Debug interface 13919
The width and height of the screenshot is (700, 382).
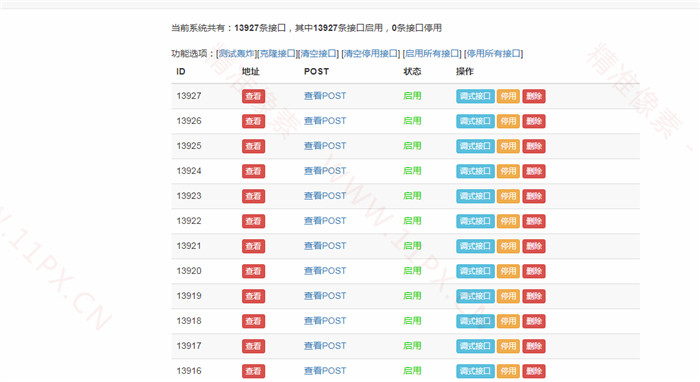[475, 296]
